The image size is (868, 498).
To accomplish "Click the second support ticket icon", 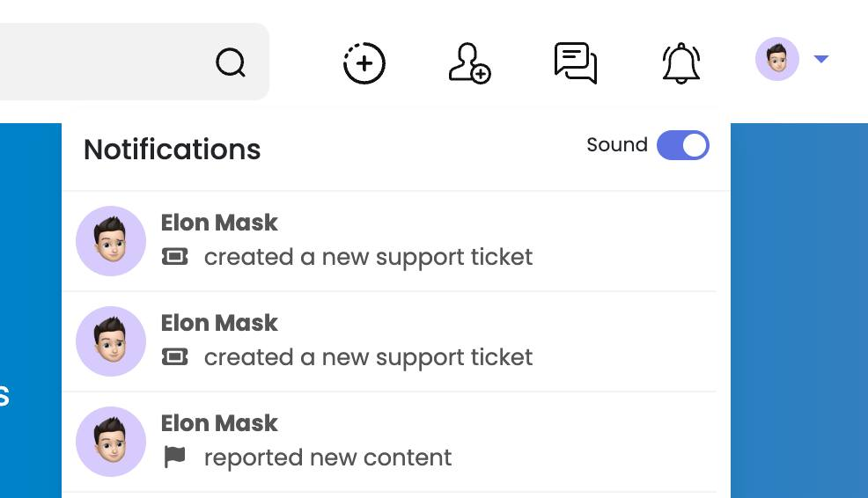I will click(175, 357).
